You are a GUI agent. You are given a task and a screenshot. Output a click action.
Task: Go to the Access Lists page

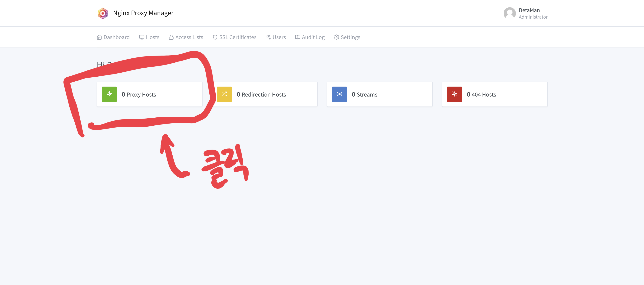pyautogui.click(x=189, y=37)
